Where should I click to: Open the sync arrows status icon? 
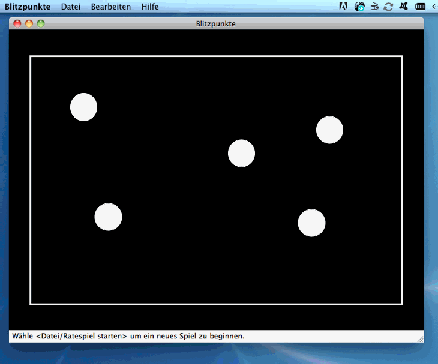388,6
